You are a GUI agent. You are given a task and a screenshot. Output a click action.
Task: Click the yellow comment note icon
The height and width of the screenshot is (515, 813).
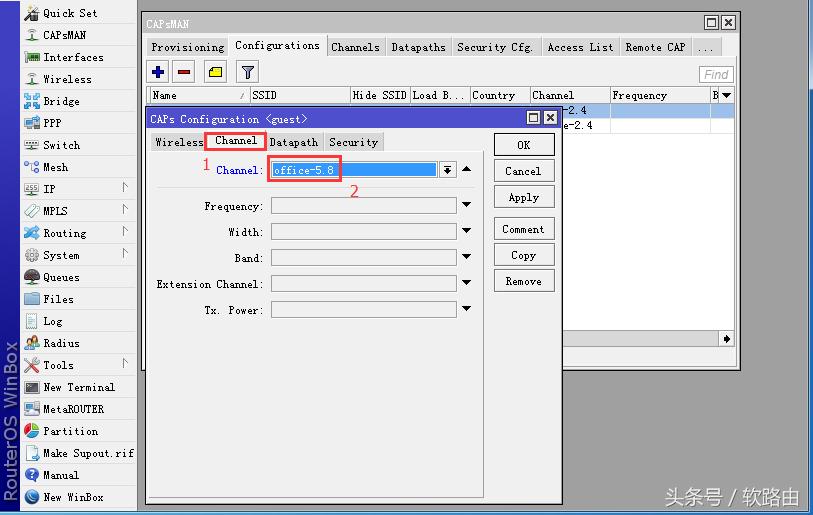(x=215, y=72)
